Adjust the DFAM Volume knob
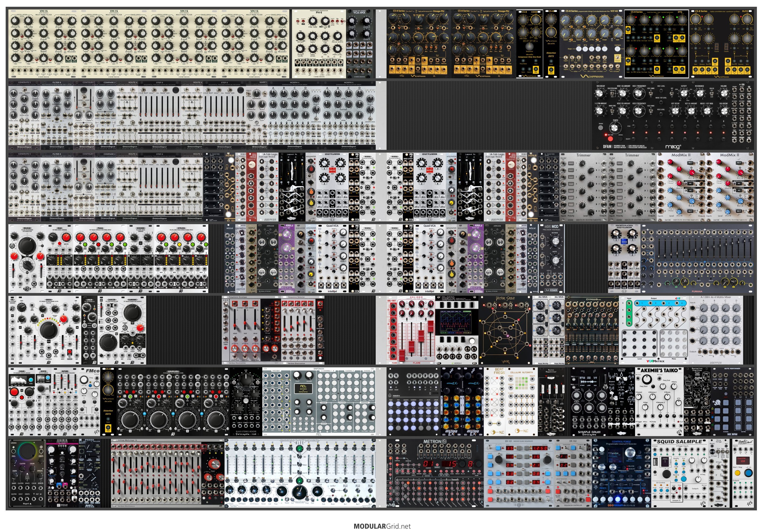The height and width of the screenshot is (532, 765). 723,94
